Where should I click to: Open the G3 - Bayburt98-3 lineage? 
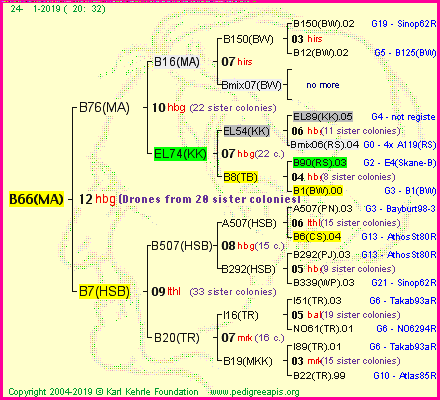pyautogui.click(x=401, y=209)
